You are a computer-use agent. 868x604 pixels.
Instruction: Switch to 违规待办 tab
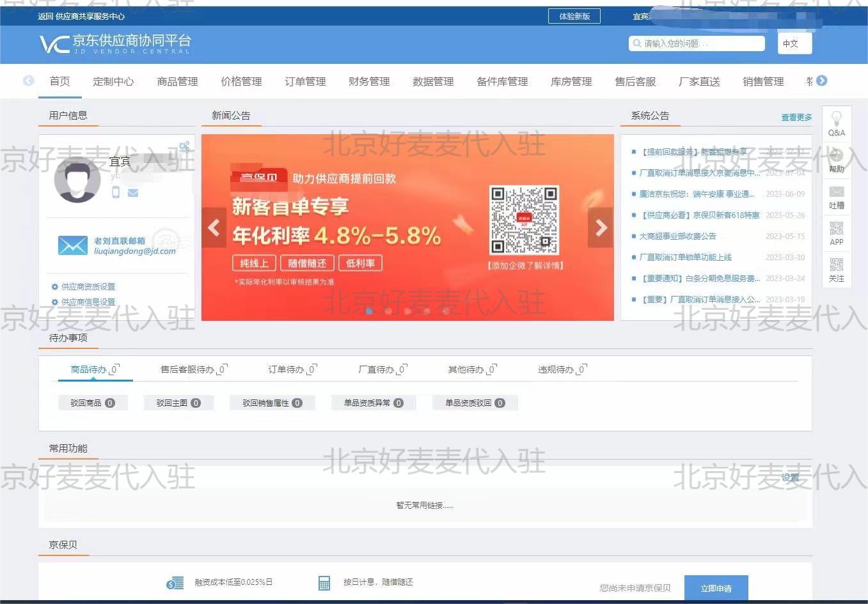(562, 369)
